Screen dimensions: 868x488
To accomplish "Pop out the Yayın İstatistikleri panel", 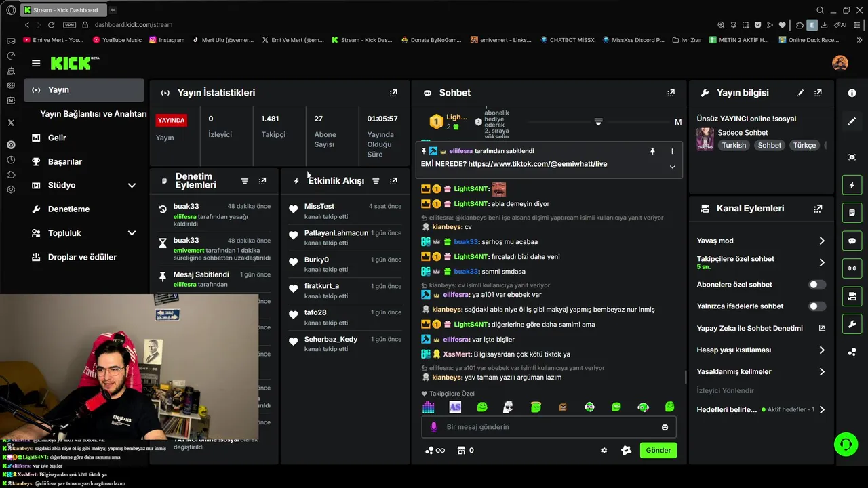I will point(393,93).
